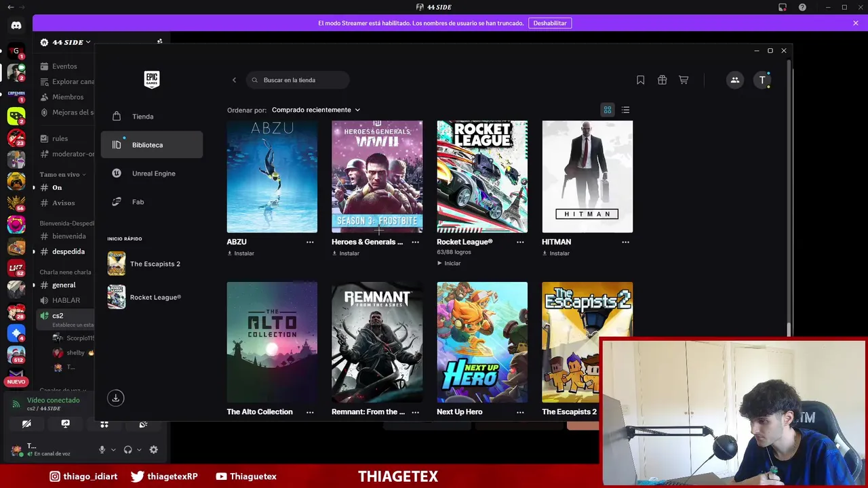Open Next Up Hero options menu
This screenshot has height=488, width=868.
click(520, 412)
